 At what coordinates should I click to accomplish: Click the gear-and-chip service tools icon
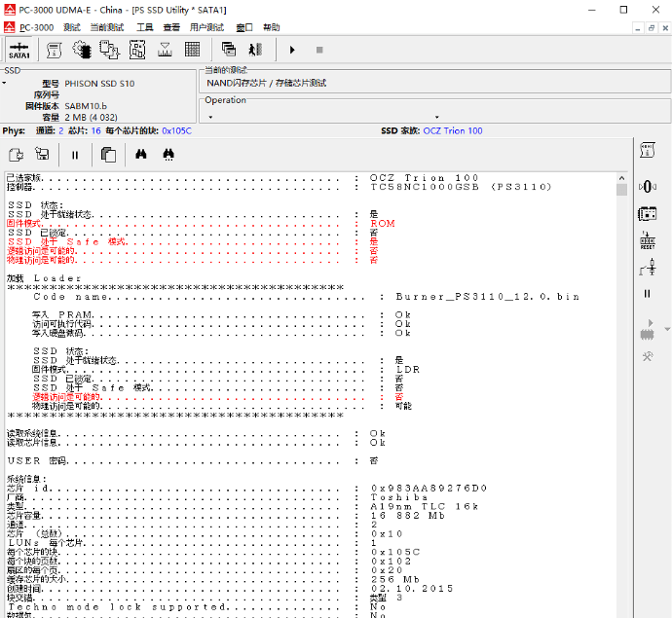82,50
